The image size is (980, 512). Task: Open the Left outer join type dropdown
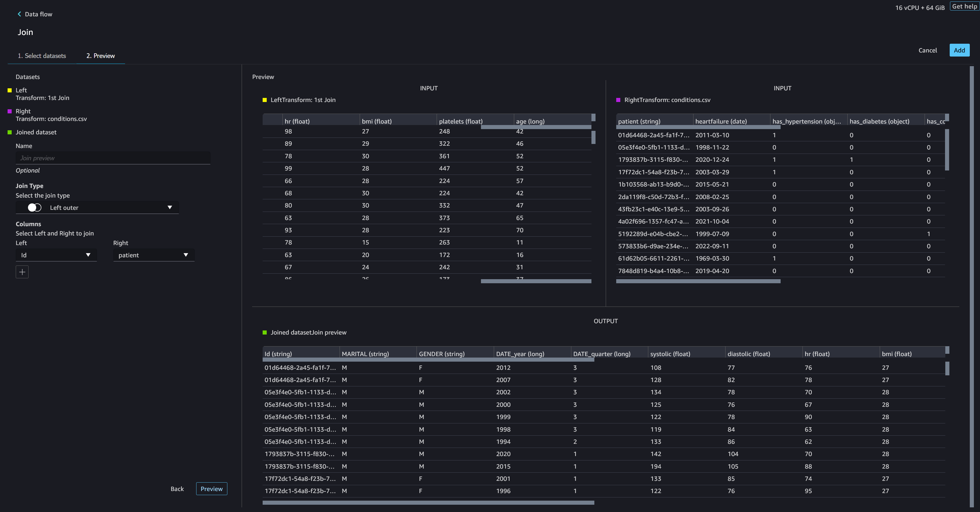click(170, 207)
